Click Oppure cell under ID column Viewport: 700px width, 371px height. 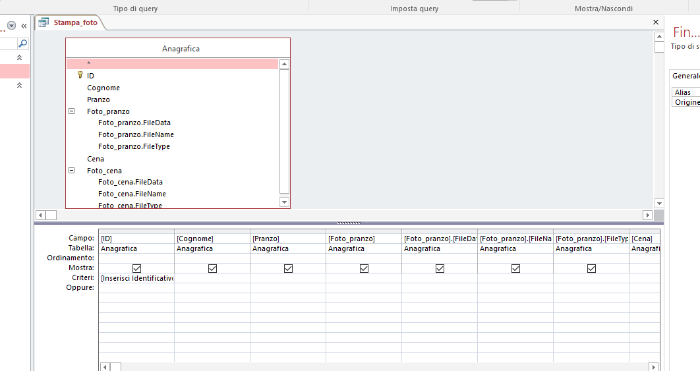coord(137,288)
